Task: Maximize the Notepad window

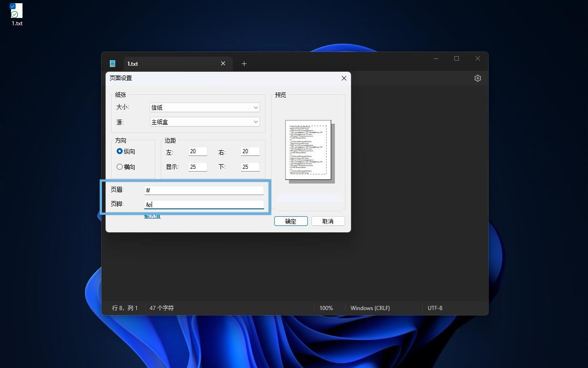Action: click(x=456, y=58)
